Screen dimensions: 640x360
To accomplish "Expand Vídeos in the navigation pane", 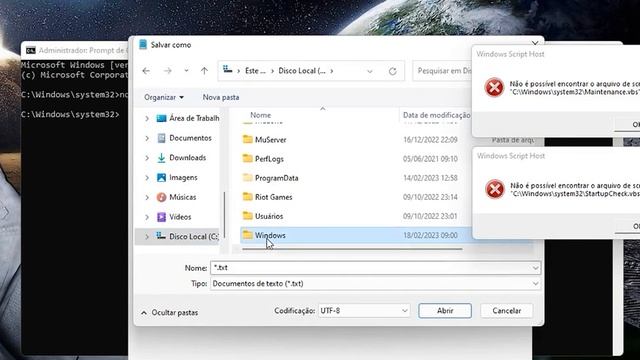I will coord(147,217).
